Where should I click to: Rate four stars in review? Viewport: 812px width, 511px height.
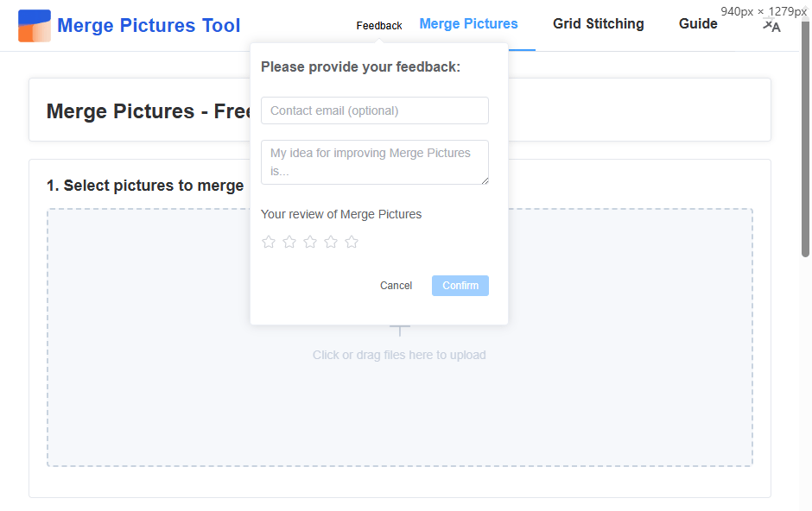pyautogui.click(x=330, y=242)
